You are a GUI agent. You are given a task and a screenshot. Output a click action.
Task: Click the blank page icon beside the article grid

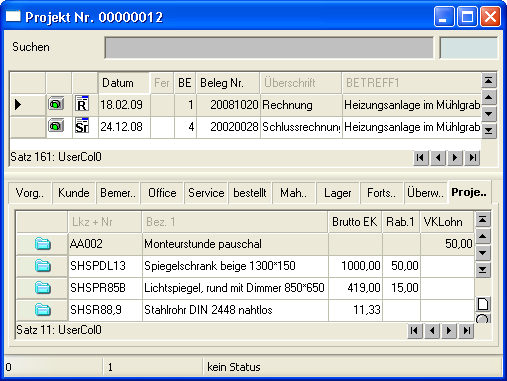[483, 304]
